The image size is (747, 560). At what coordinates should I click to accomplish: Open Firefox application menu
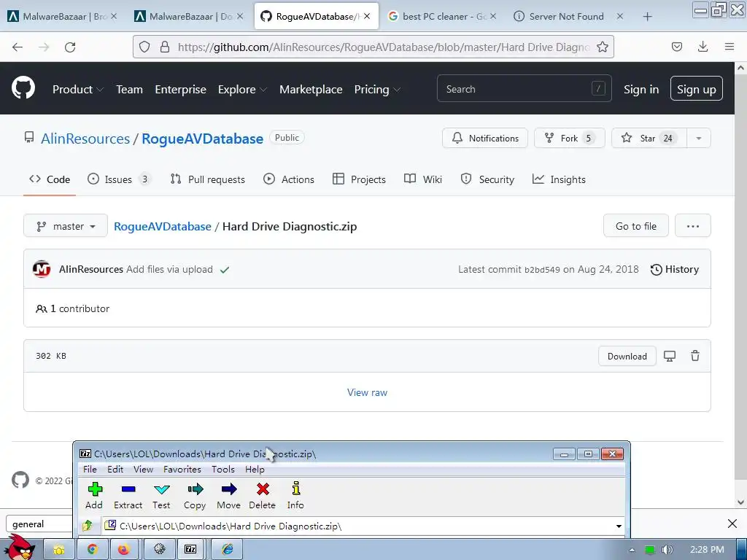729,47
